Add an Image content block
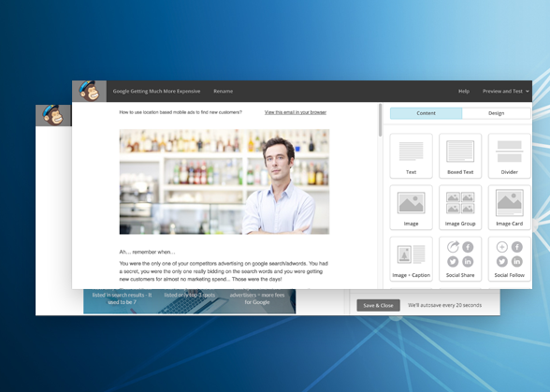Screen dimensions: 550x392 click(x=411, y=208)
